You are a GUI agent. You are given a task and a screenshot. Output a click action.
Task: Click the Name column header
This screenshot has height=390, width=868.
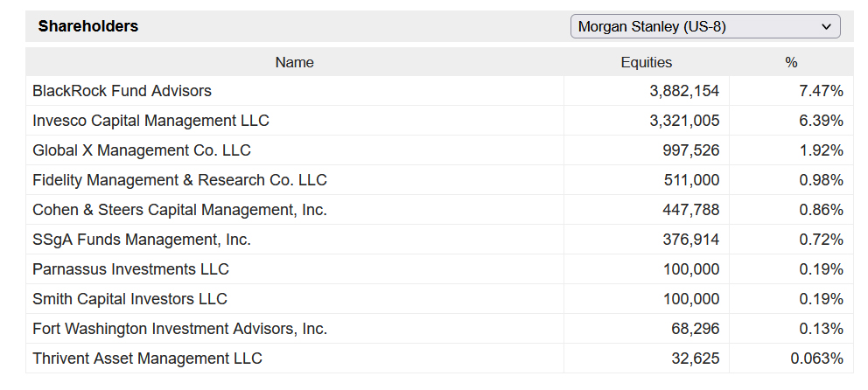click(x=294, y=62)
